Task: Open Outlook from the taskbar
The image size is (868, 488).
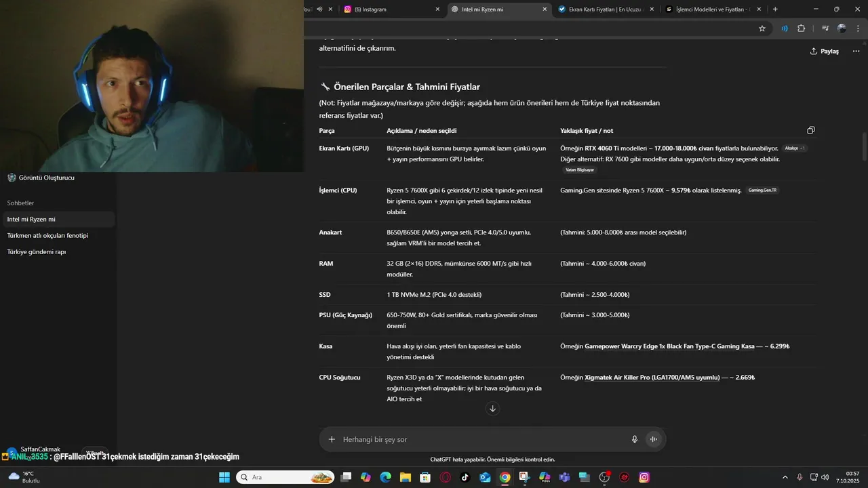Action: tap(485, 477)
